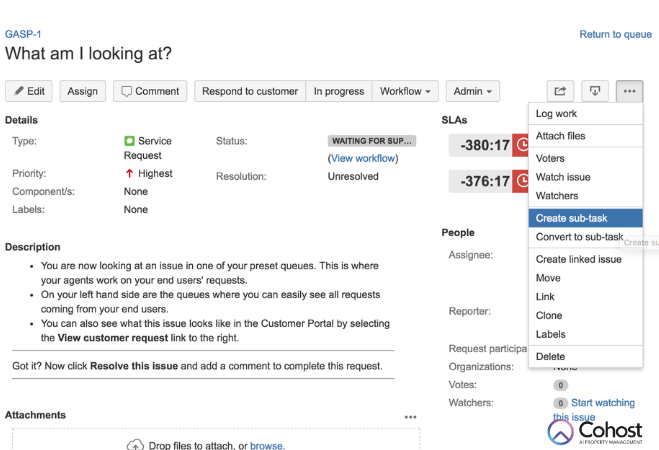Click the share issue icon button
The height and width of the screenshot is (450, 659).
click(x=560, y=91)
